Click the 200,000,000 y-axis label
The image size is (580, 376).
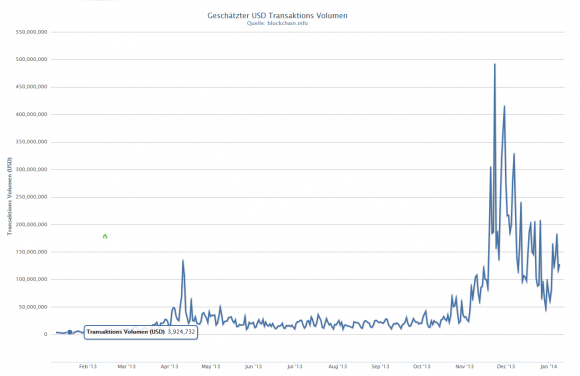tap(31, 224)
